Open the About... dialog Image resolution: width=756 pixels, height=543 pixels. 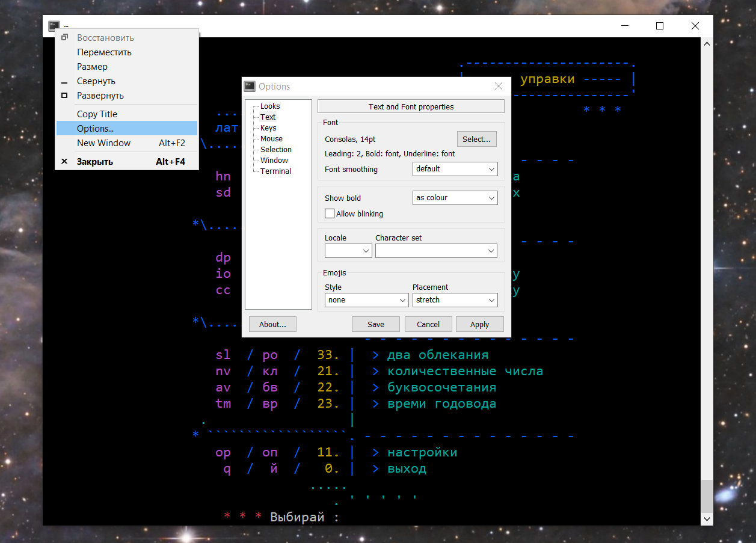coord(272,324)
